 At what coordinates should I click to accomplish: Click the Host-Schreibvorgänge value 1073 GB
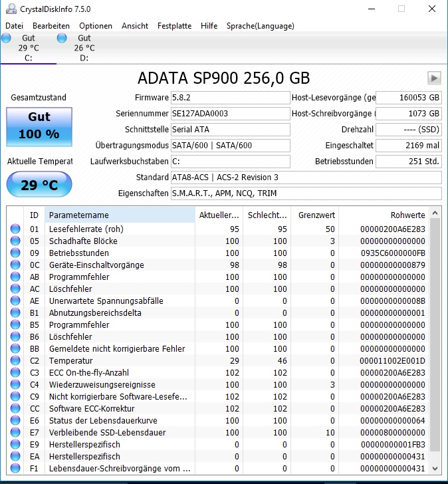(409, 114)
